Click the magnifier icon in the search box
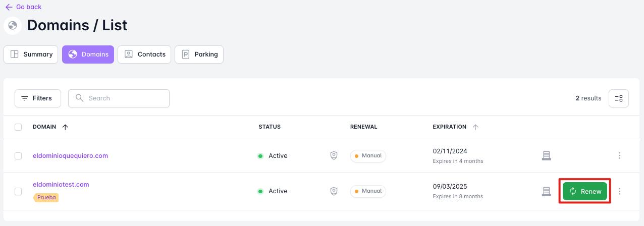 (79, 98)
